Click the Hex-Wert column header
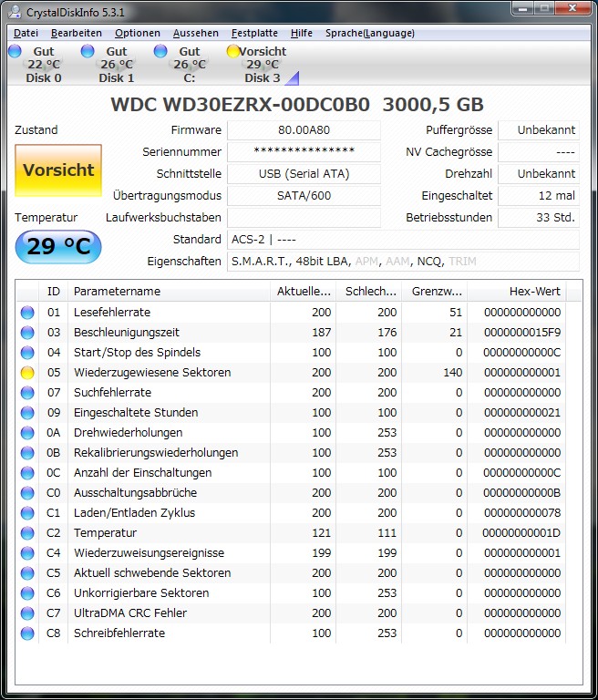 click(516, 292)
